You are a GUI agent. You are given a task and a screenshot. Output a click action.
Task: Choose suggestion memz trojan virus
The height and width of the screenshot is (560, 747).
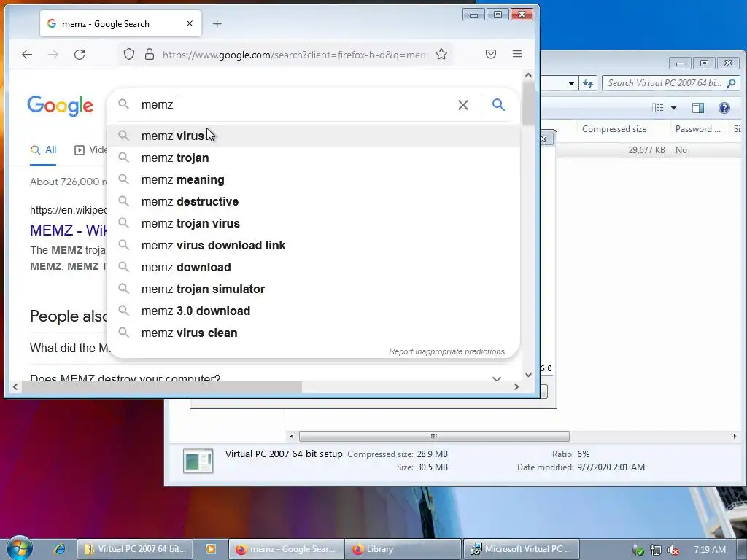(x=314, y=223)
